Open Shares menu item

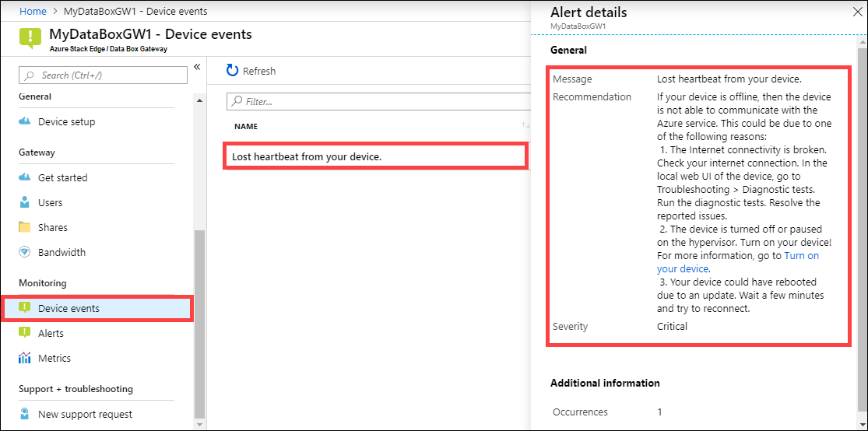53,227
